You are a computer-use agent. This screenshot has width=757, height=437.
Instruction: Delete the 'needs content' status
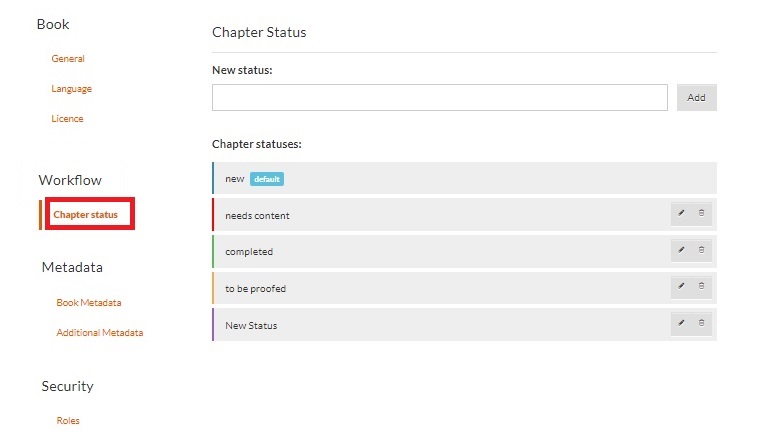(x=701, y=215)
